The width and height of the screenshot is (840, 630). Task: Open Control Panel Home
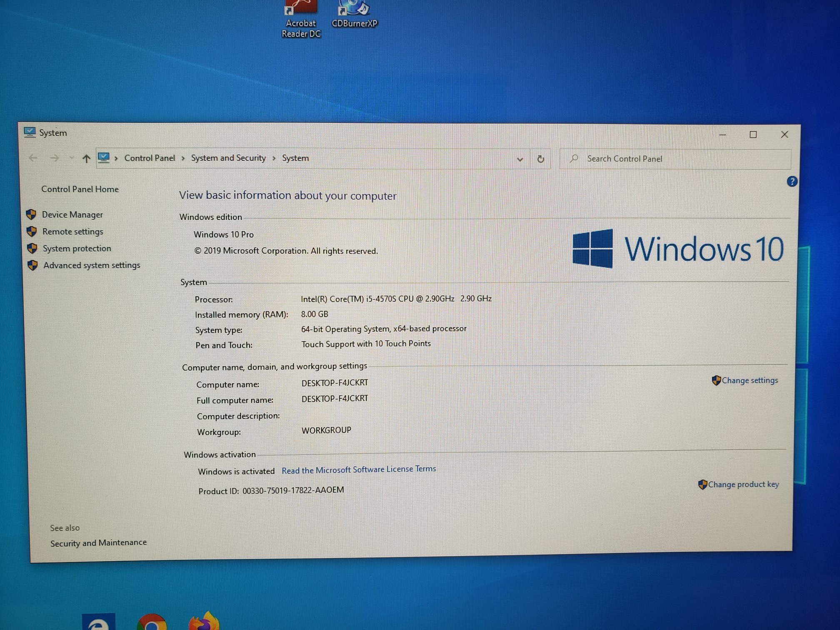(x=80, y=189)
